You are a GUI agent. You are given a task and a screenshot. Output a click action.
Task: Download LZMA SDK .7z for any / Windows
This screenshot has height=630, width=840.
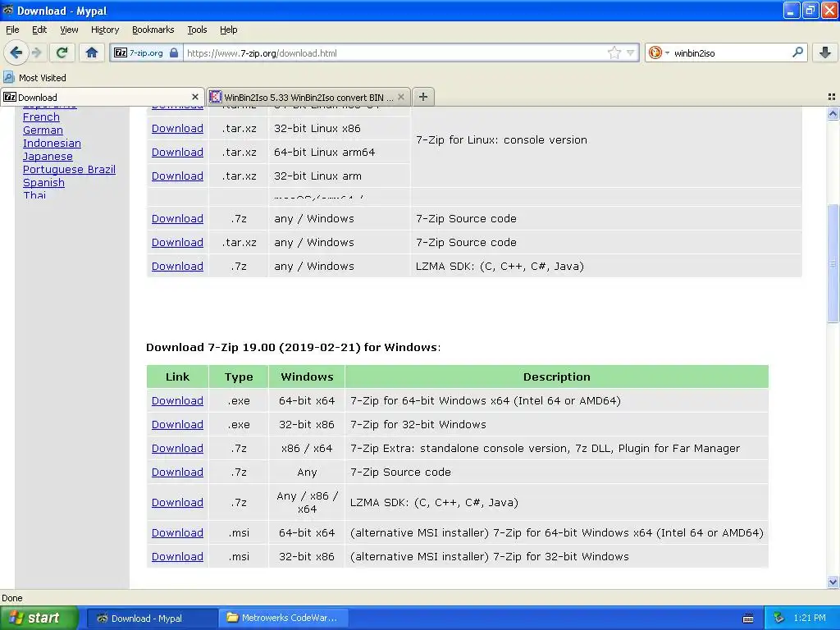[x=177, y=267]
